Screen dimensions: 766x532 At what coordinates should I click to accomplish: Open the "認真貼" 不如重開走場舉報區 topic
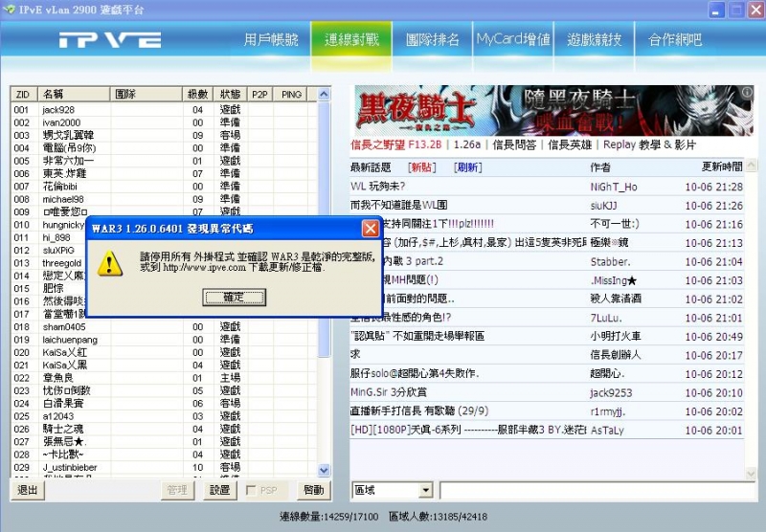tap(417, 336)
